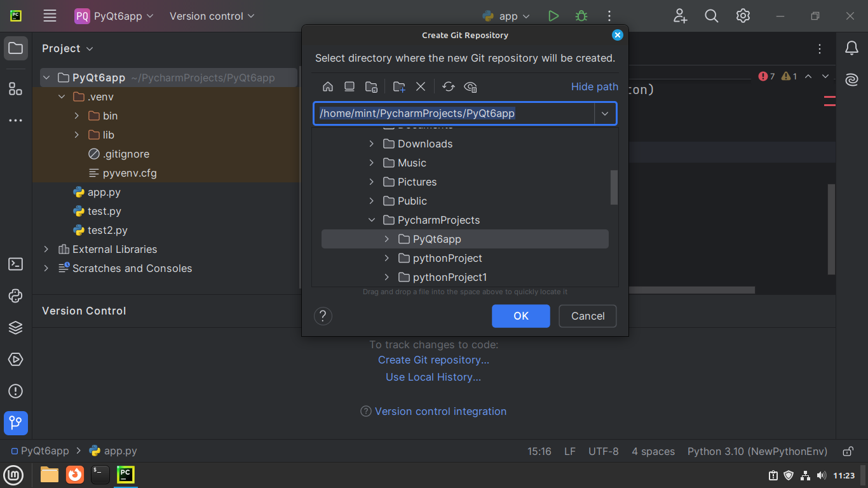This screenshot has width=868, height=488.
Task: Expand Scratches and Consoles node
Action: [x=46, y=269]
